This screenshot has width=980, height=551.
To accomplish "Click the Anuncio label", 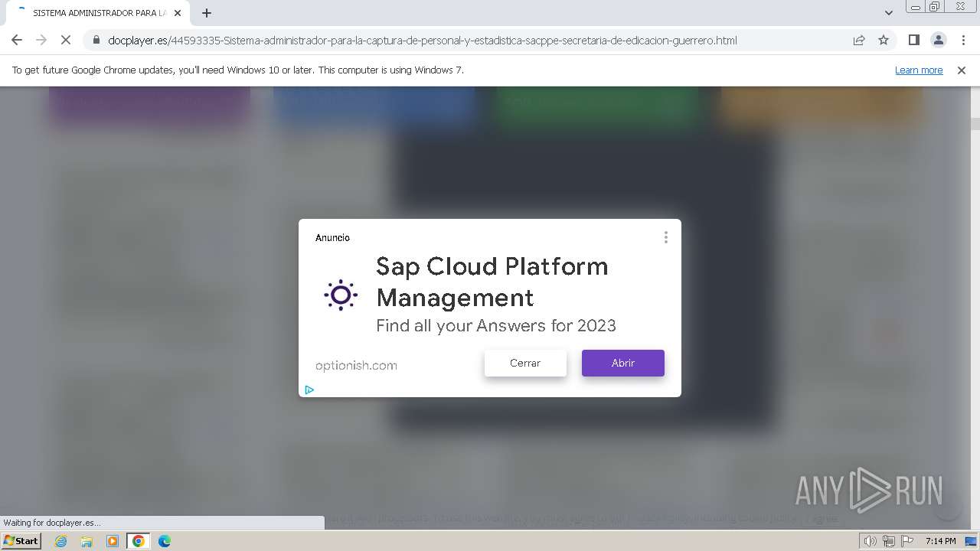I will tap(332, 237).
